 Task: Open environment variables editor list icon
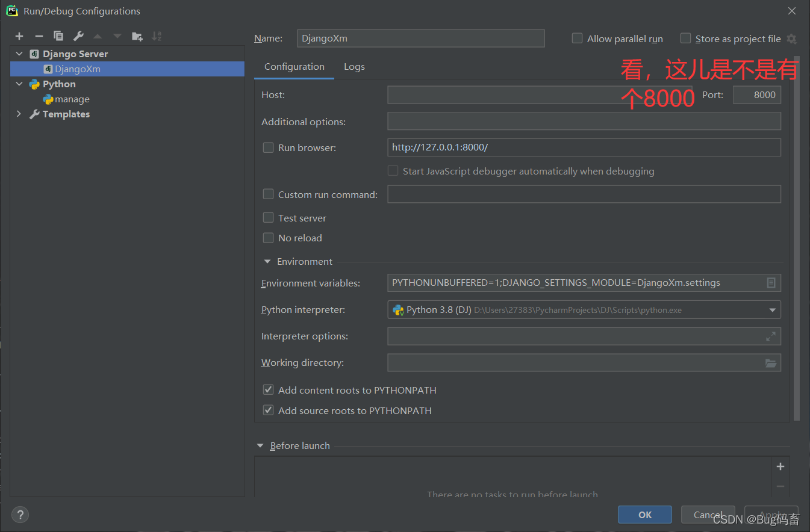tap(771, 283)
